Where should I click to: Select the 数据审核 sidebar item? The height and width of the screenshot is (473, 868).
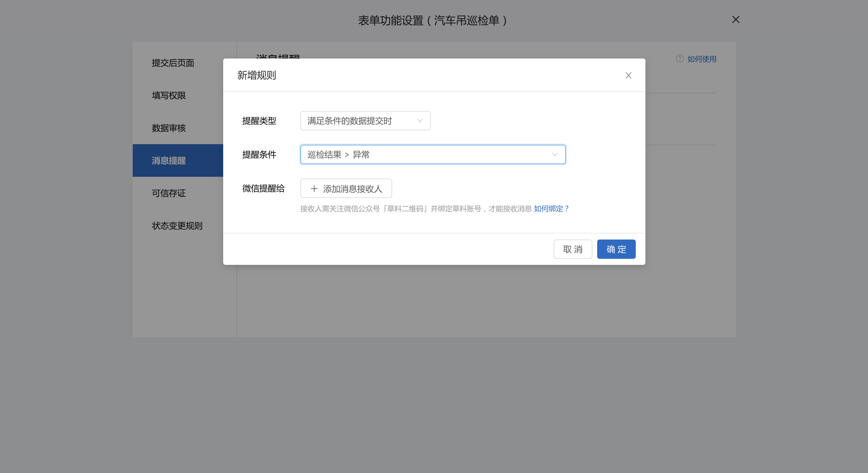[169, 128]
